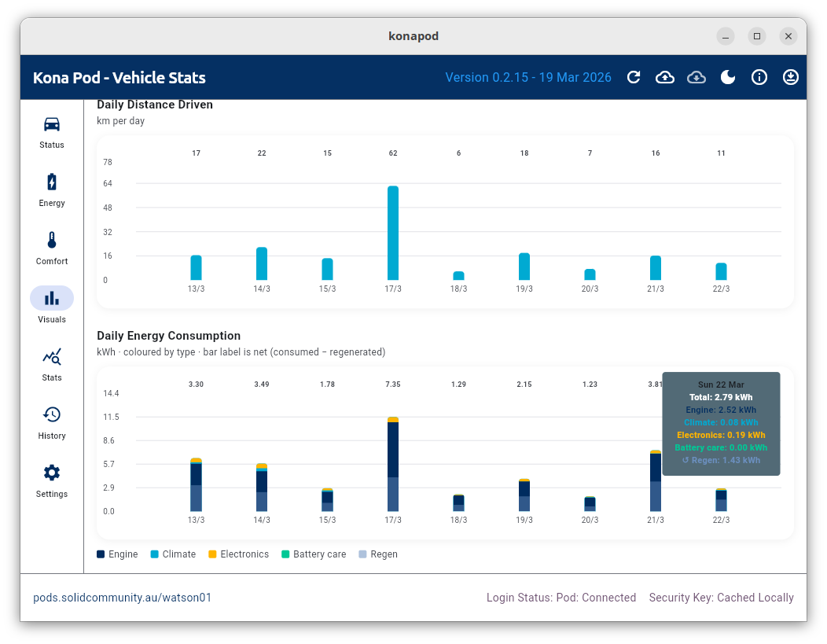Open the info about icon
827x644 pixels.
pyautogui.click(x=759, y=77)
